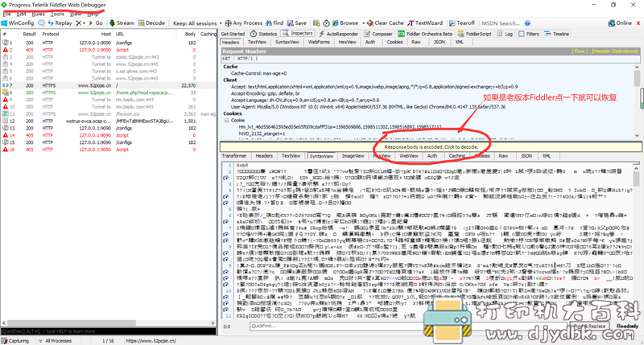The height and width of the screenshot is (345, 644).
Task: Sort sessions by Result column header
Action: pos(29,34)
